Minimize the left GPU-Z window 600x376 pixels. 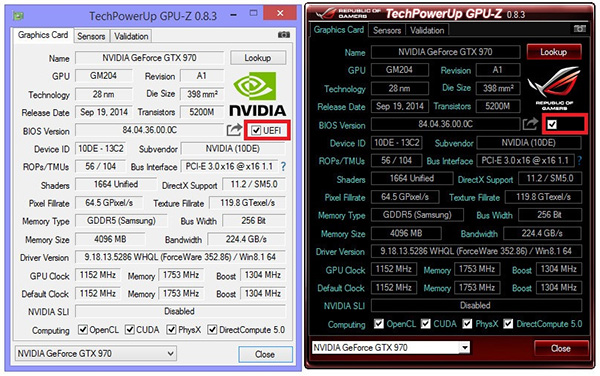pos(233,14)
